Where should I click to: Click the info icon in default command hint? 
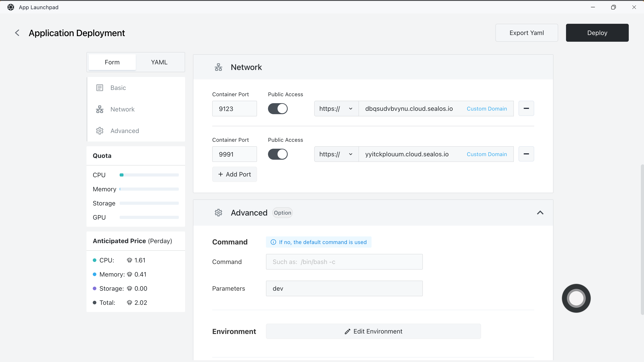click(273, 242)
